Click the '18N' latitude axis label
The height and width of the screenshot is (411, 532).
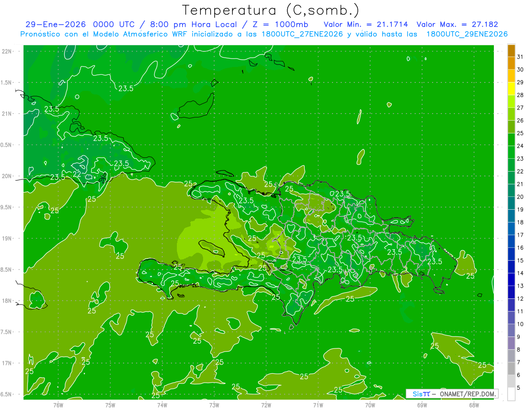tap(7, 301)
